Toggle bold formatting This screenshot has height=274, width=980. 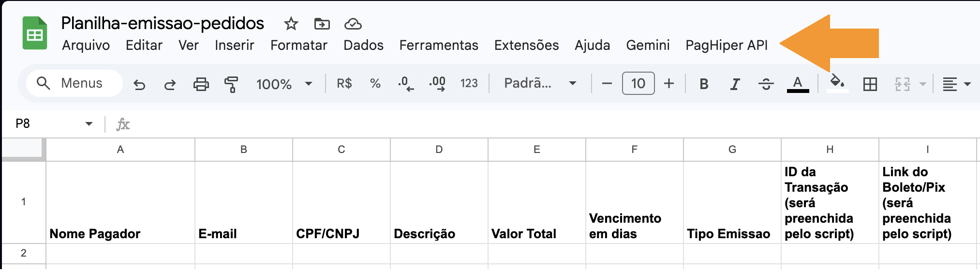pos(704,84)
